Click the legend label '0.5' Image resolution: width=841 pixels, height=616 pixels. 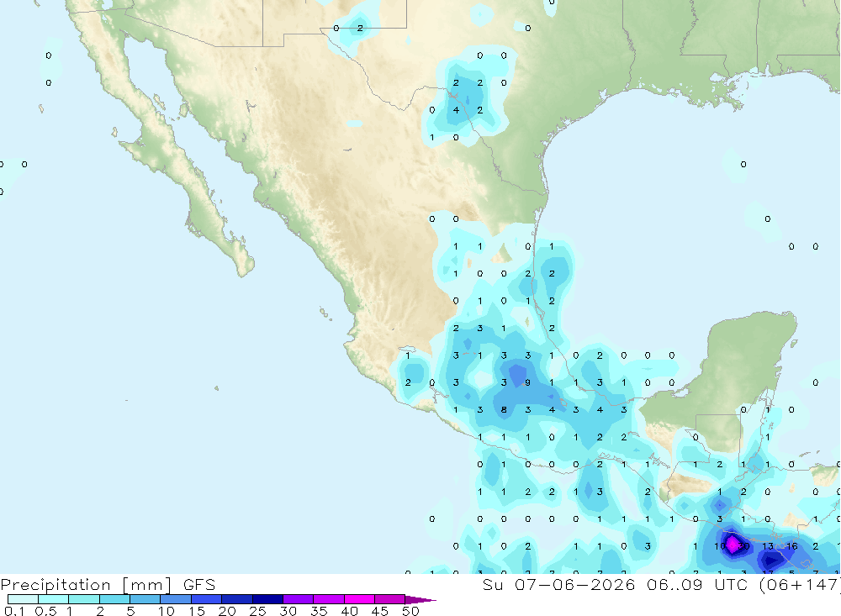point(45,611)
